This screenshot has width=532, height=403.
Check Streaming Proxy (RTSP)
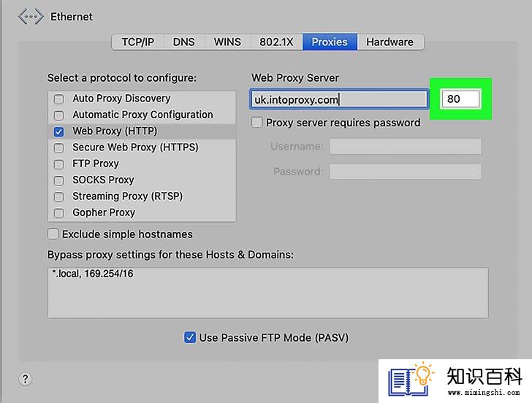tap(58, 196)
